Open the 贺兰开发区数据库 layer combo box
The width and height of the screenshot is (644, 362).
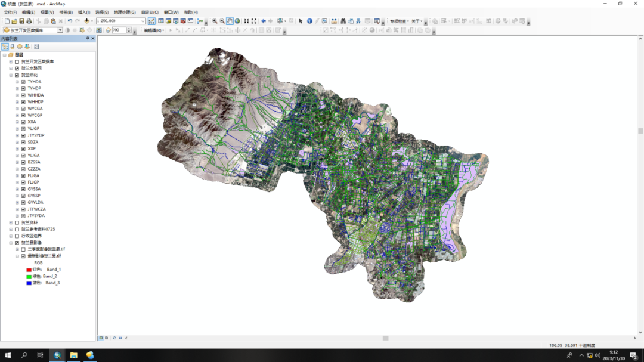coord(60,30)
